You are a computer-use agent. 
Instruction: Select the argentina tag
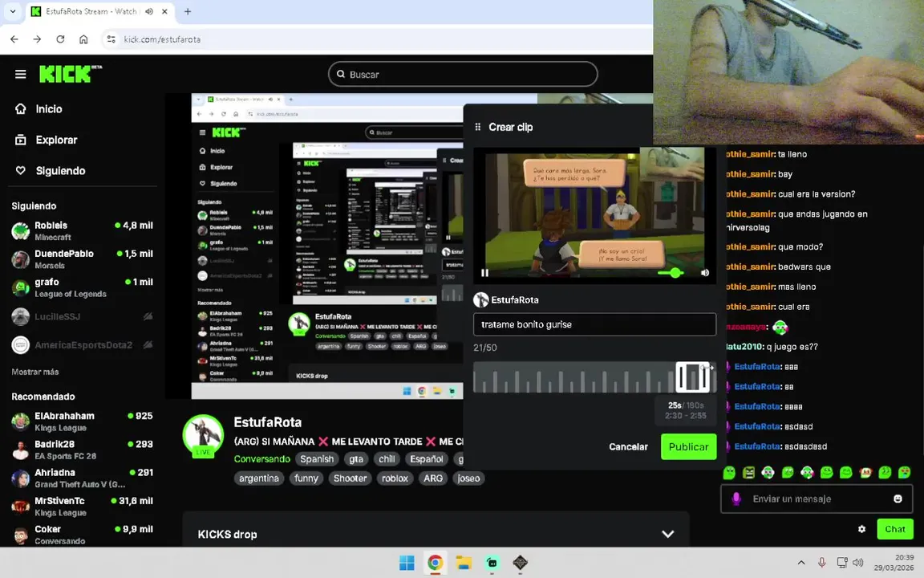click(x=259, y=478)
